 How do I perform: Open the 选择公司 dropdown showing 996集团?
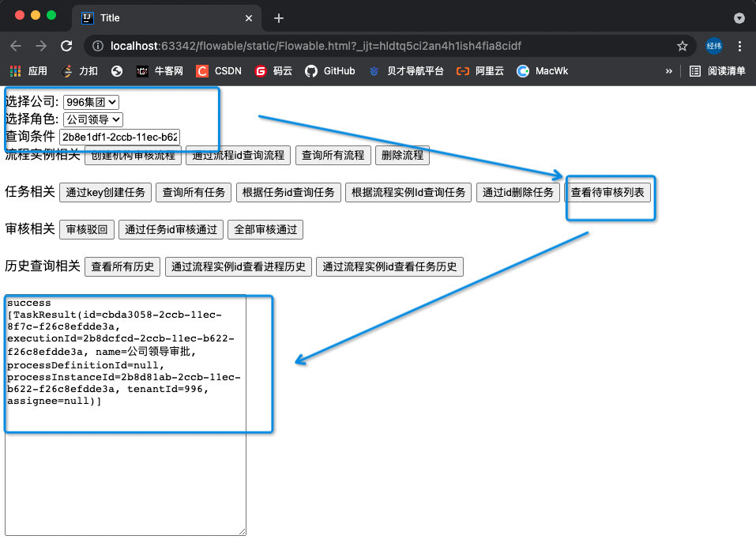pyautogui.click(x=91, y=102)
